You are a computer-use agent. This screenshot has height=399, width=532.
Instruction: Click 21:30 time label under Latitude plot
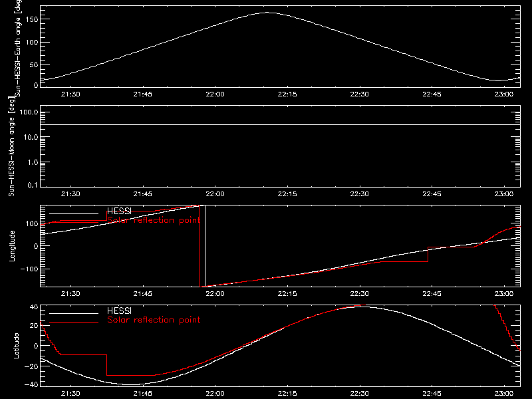click(x=70, y=394)
